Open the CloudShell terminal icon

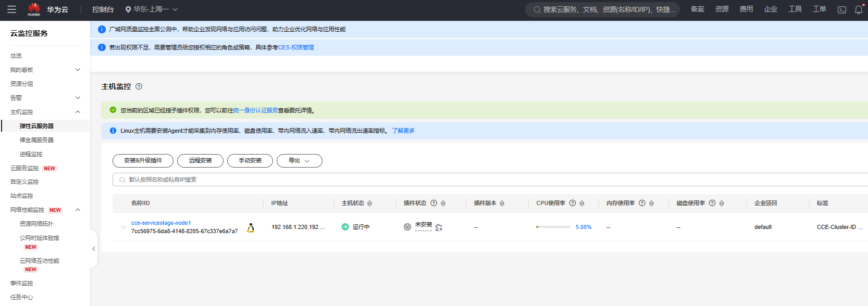842,10
